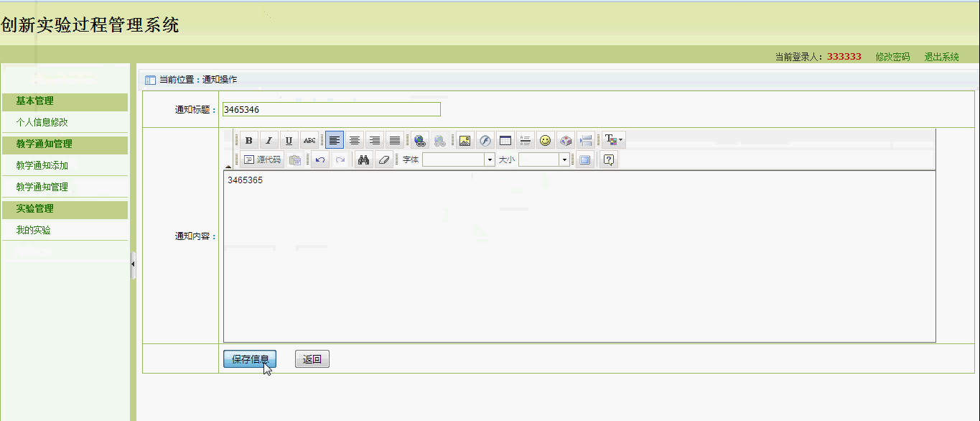Open the editor help icon

609,159
